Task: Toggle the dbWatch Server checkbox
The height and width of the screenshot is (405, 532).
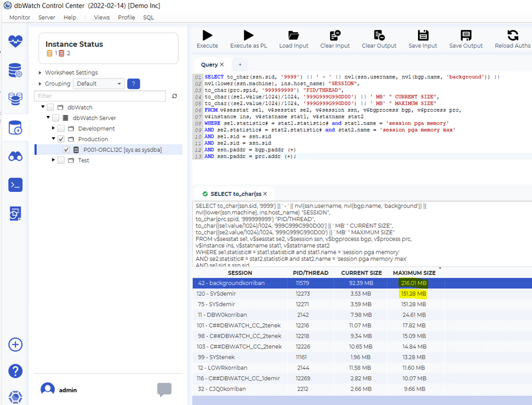Action: [56, 118]
